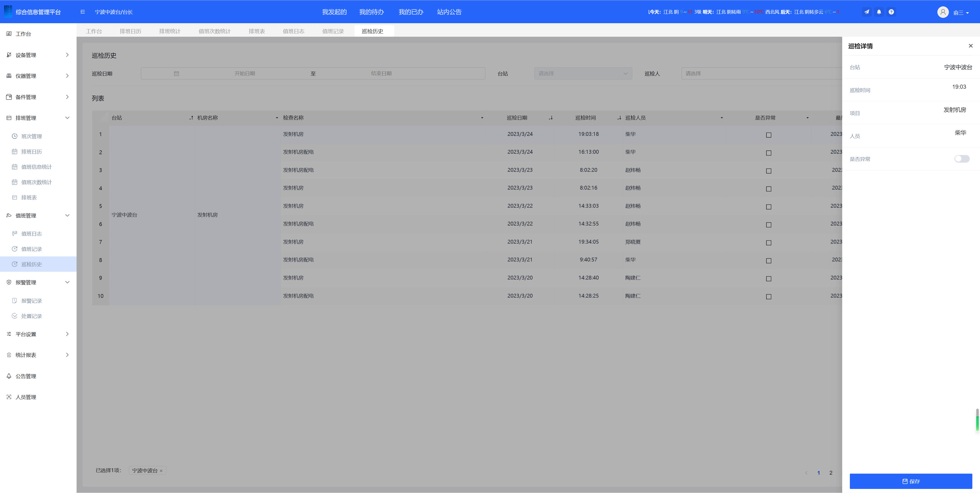Click the calendar icon in date range
The height and width of the screenshot is (493, 980).
[x=176, y=73]
